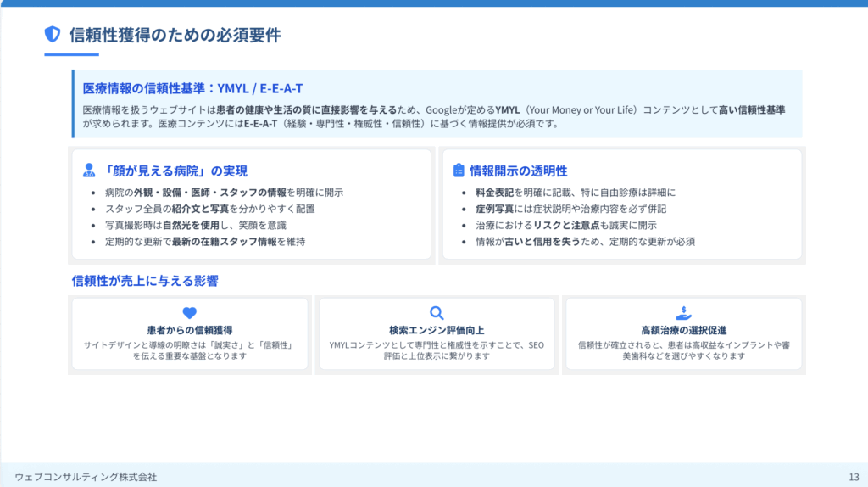This screenshot has width=868, height=487.
Task: Click the heart icon above 患者からの信頼獲得
Action: coord(189,312)
